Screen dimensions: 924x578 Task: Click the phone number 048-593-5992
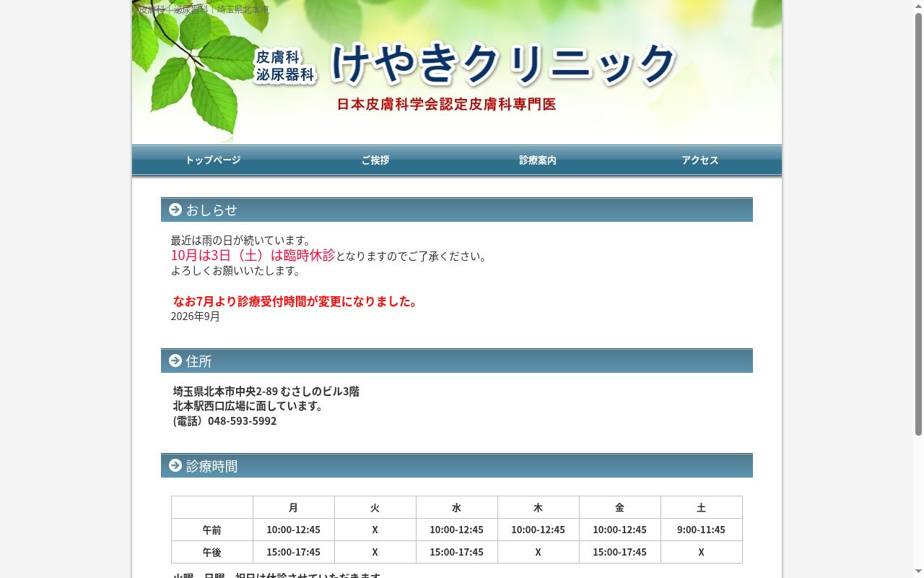pos(243,420)
